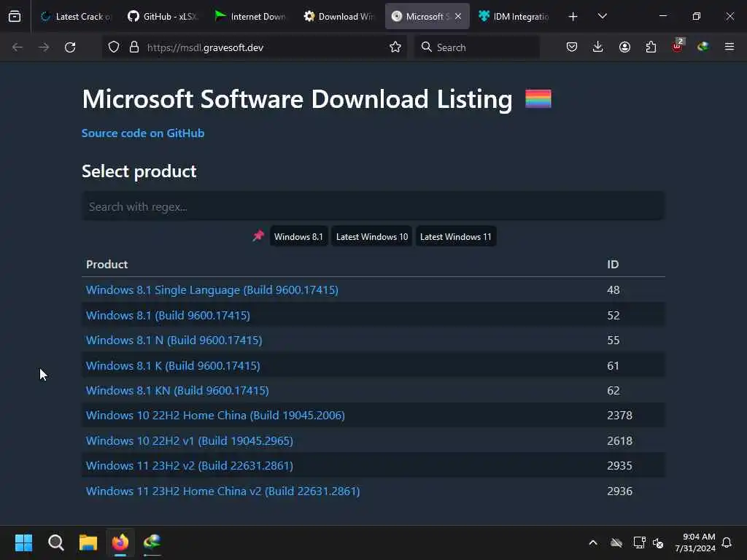This screenshot has height=560, width=747.
Task: Close the Microsoft Software tab
Action: 458,17
